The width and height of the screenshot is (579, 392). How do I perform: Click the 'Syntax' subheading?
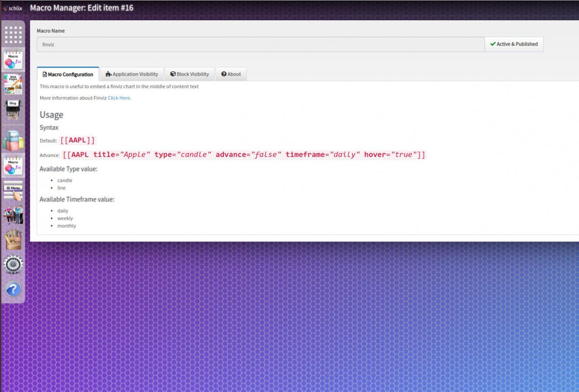pyautogui.click(x=49, y=128)
